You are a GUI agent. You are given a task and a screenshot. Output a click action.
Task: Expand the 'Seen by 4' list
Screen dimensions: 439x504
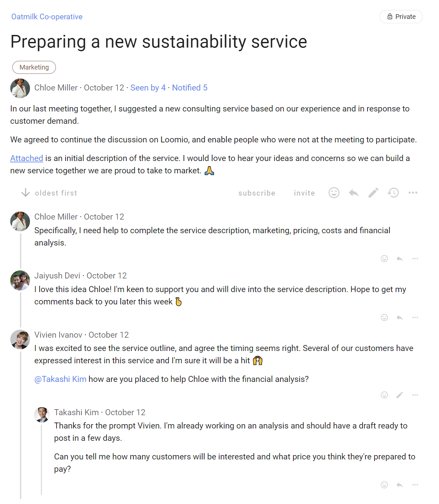pos(148,87)
